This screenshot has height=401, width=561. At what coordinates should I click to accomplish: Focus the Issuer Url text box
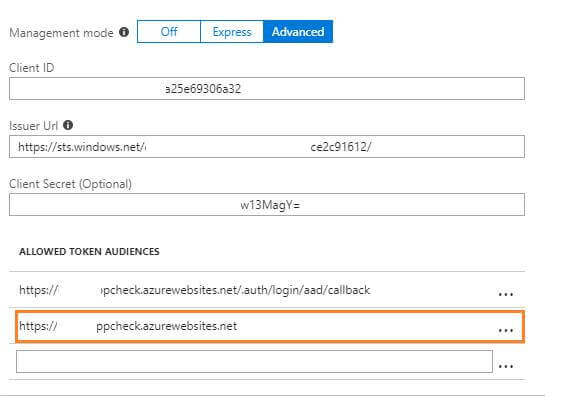(x=267, y=147)
